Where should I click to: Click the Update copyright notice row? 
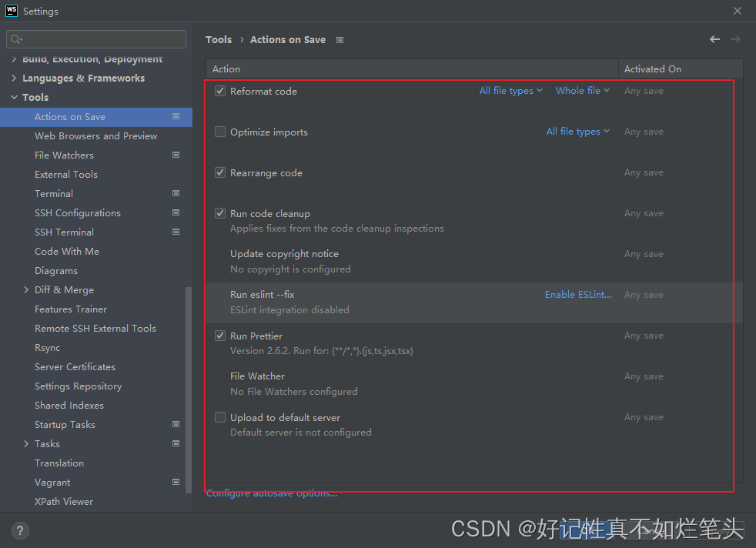pos(474,262)
